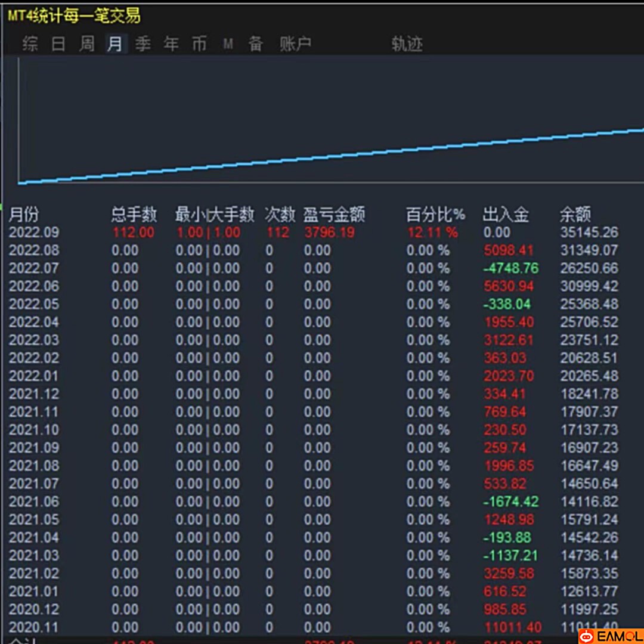Select the 币 currency tab
644x644 pixels.
(200, 44)
